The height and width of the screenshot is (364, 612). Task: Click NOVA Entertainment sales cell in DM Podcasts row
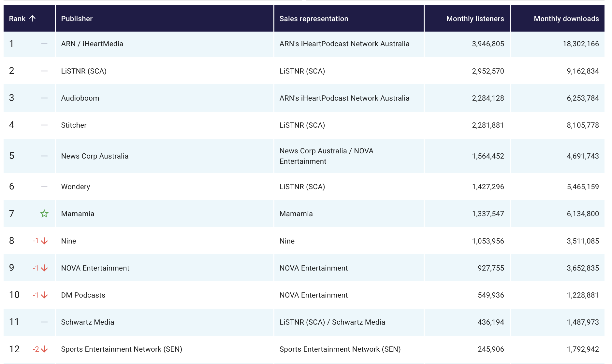click(x=314, y=295)
